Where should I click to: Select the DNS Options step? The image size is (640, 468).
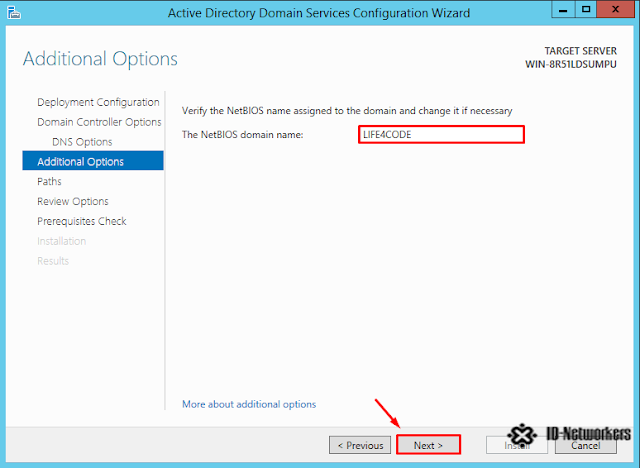click(x=82, y=142)
